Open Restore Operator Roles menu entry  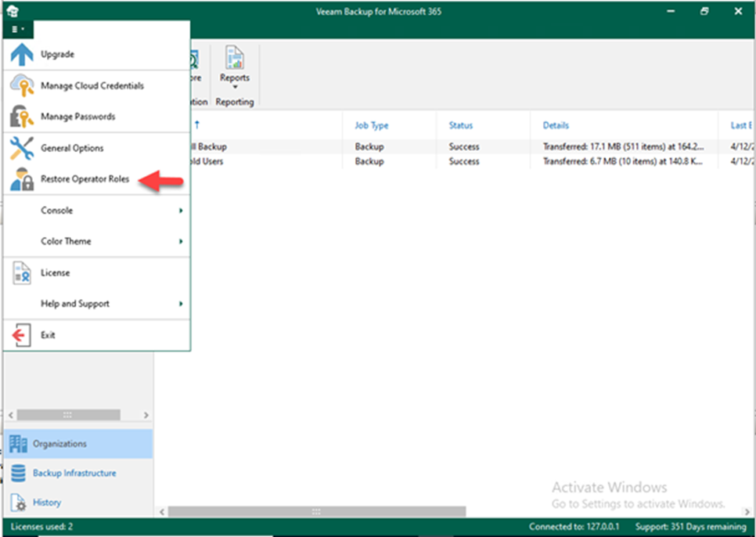pyautogui.click(x=96, y=178)
